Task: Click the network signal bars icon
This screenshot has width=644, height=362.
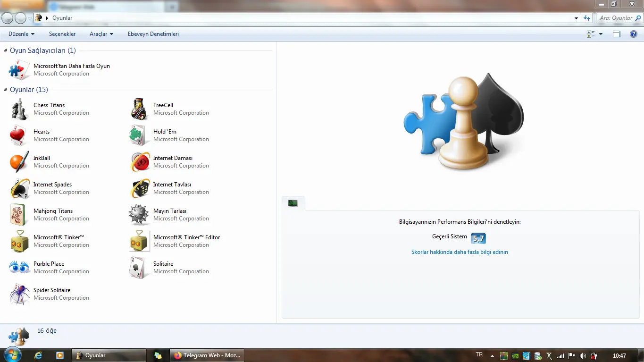Action: point(560,356)
